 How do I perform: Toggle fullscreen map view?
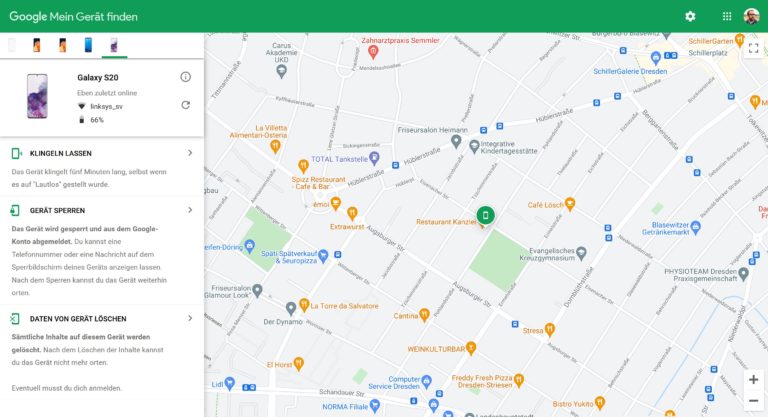(753, 48)
